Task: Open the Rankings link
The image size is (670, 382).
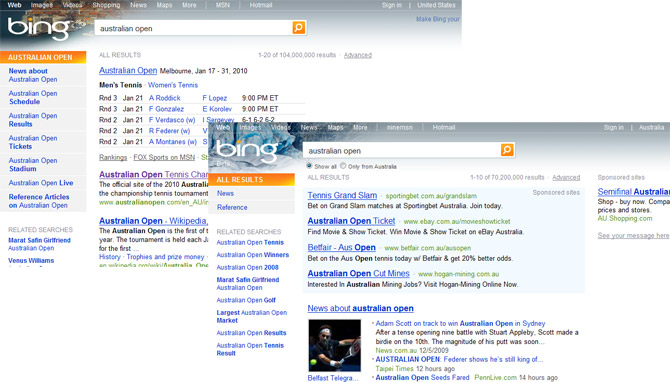Action: pyautogui.click(x=113, y=157)
